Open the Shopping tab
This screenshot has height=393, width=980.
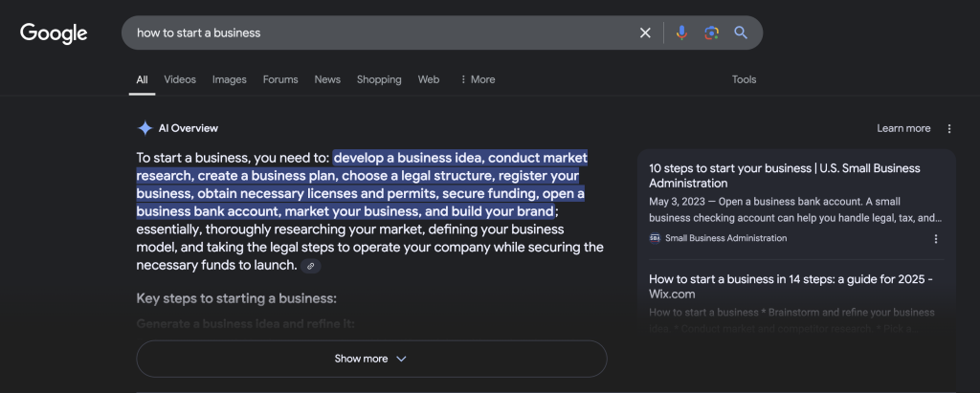tap(379, 79)
